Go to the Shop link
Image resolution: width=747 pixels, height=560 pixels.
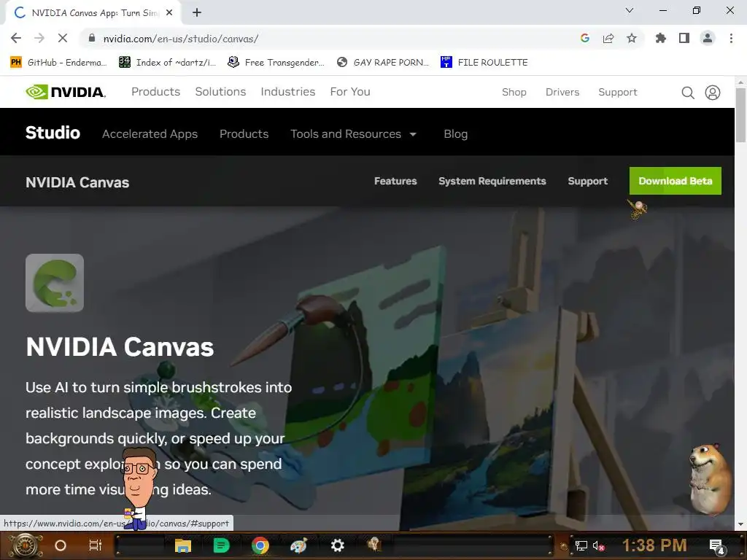pyautogui.click(x=514, y=93)
